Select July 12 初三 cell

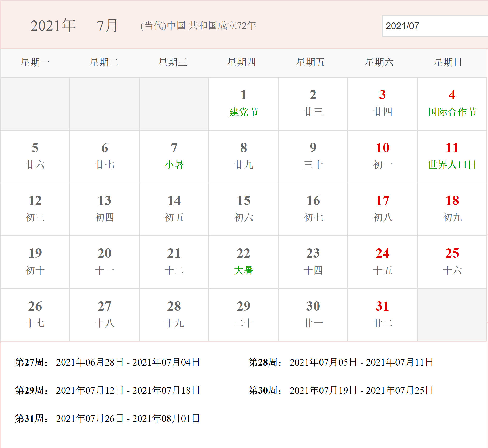(35, 209)
